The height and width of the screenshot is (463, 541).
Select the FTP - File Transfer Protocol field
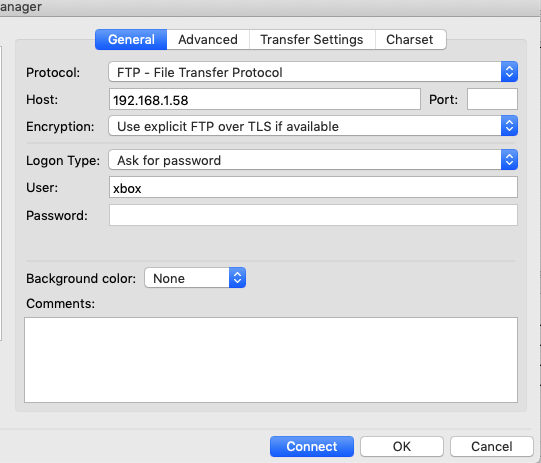(x=313, y=72)
